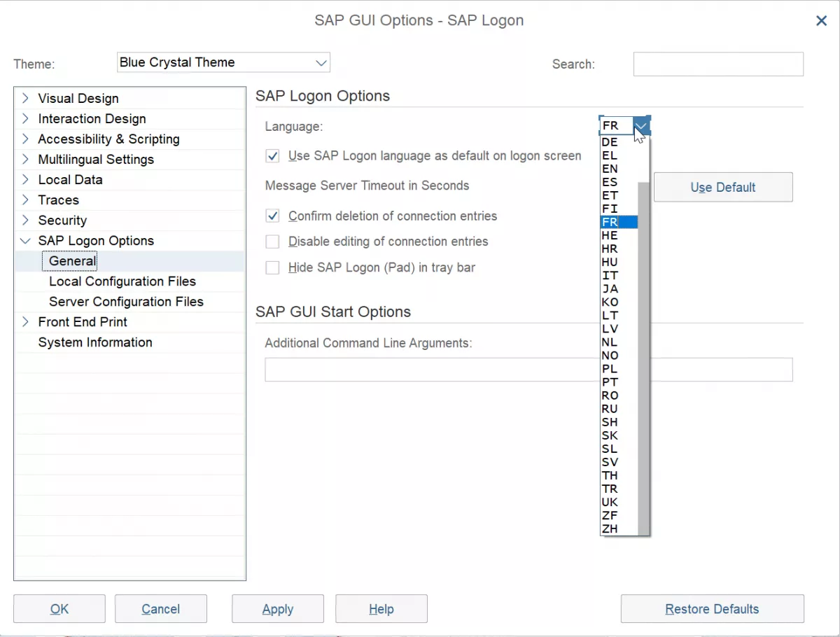The image size is (840, 637).
Task: Choose EN in the language list
Action: pos(619,169)
